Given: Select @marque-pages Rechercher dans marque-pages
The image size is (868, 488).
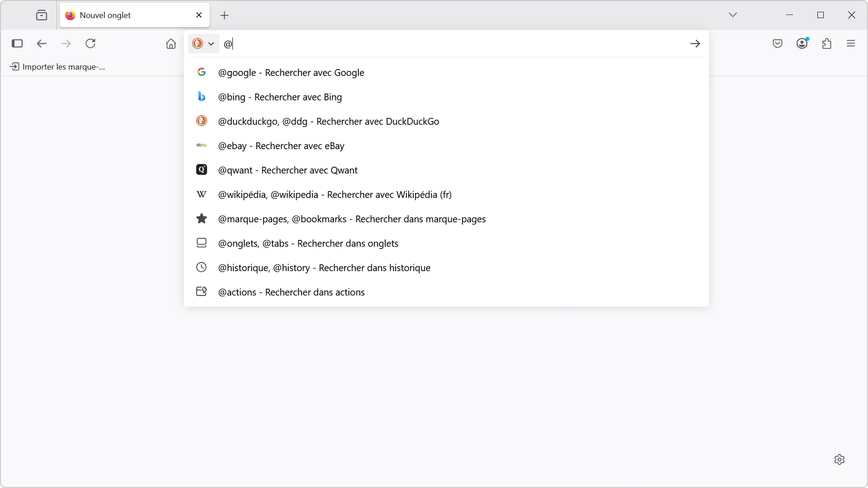Looking at the screenshot, I should [446, 219].
